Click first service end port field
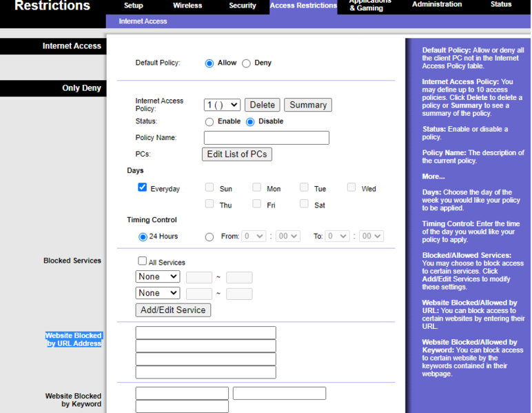The height and width of the screenshot is (413, 532). (239, 277)
